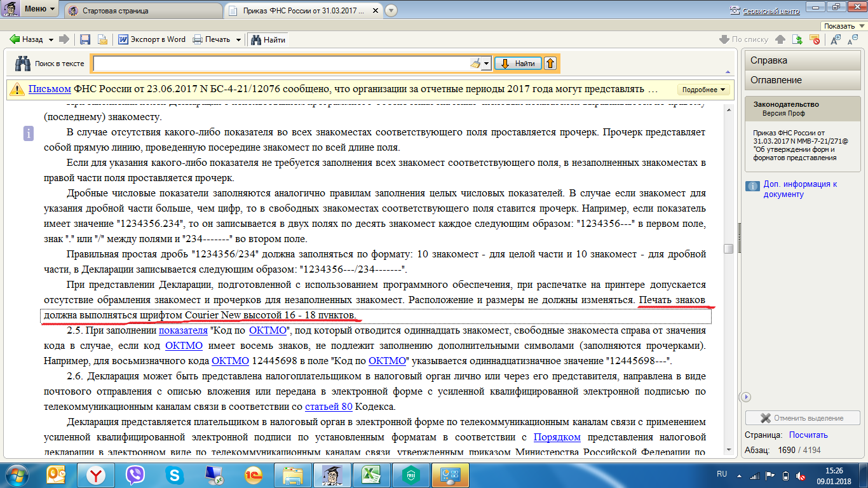Decrease font size with A minus icon

click(853, 39)
